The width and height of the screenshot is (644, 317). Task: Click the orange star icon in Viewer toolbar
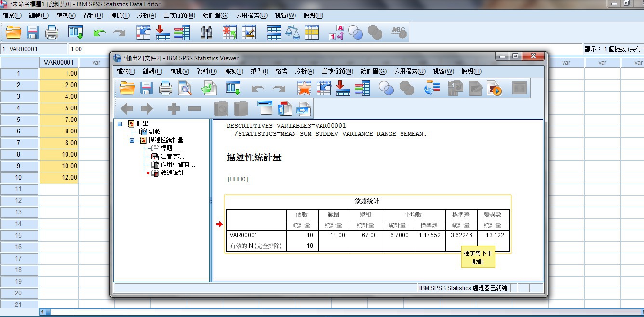(x=304, y=88)
